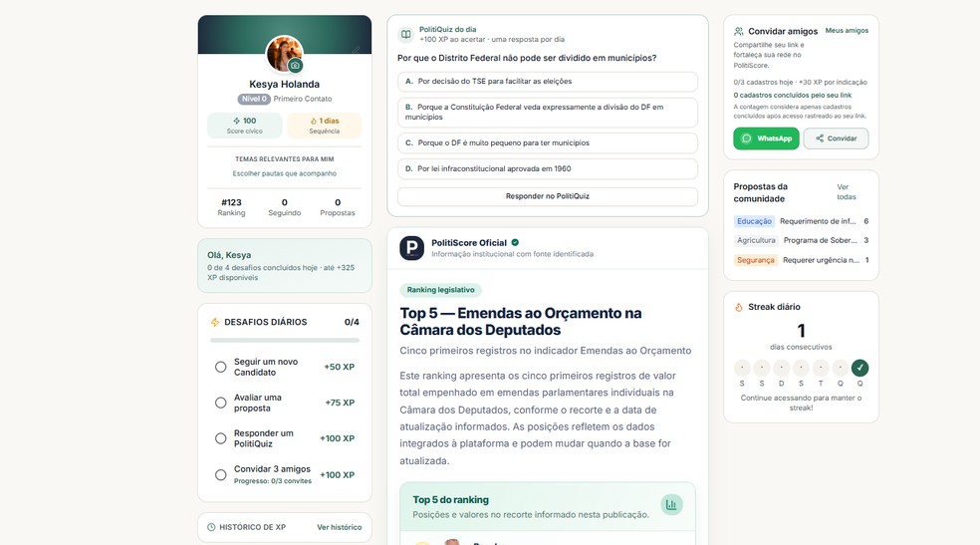Viewport: 980px width, 545px height.
Task: Click the 'Olá, Kesya' greeting card
Action: tap(285, 266)
